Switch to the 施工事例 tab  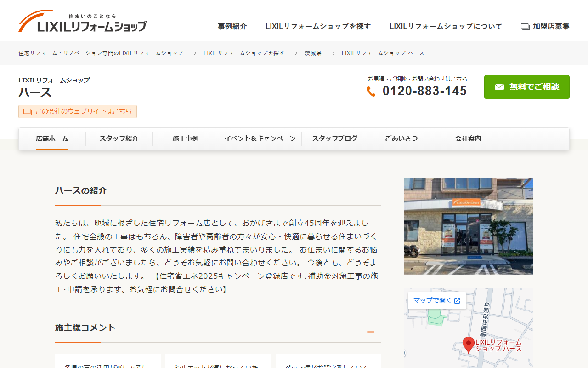(186, 138)
